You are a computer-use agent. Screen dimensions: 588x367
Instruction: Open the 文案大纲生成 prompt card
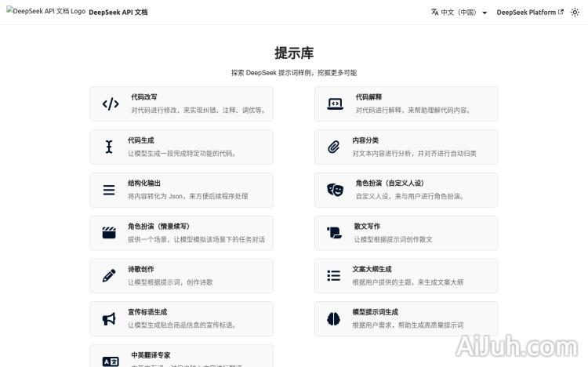click(x=406, y=276)
